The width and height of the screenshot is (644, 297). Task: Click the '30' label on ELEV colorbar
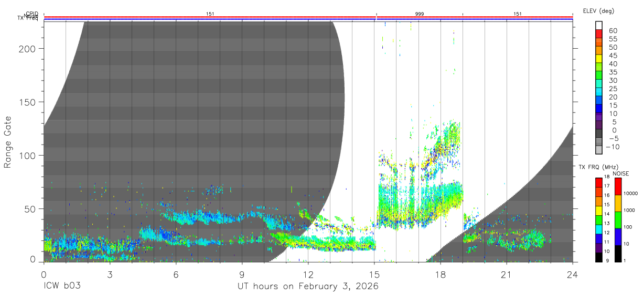tap(613, 80)
